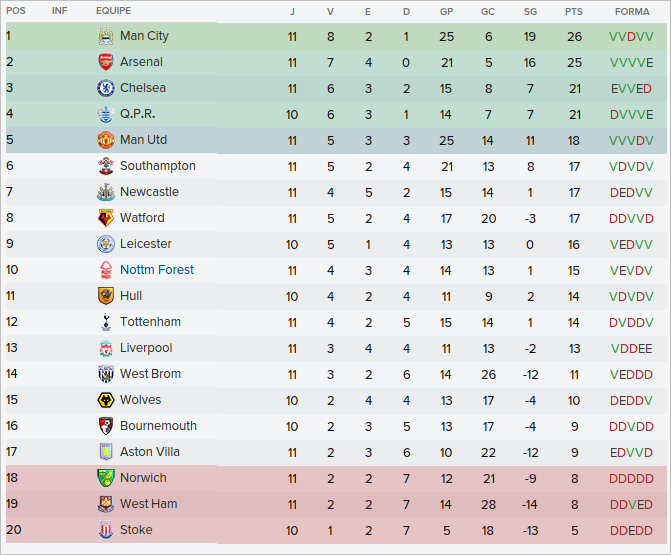Click the Stoke club crest
The image size is (671, 555).
(x=106, y=530)
